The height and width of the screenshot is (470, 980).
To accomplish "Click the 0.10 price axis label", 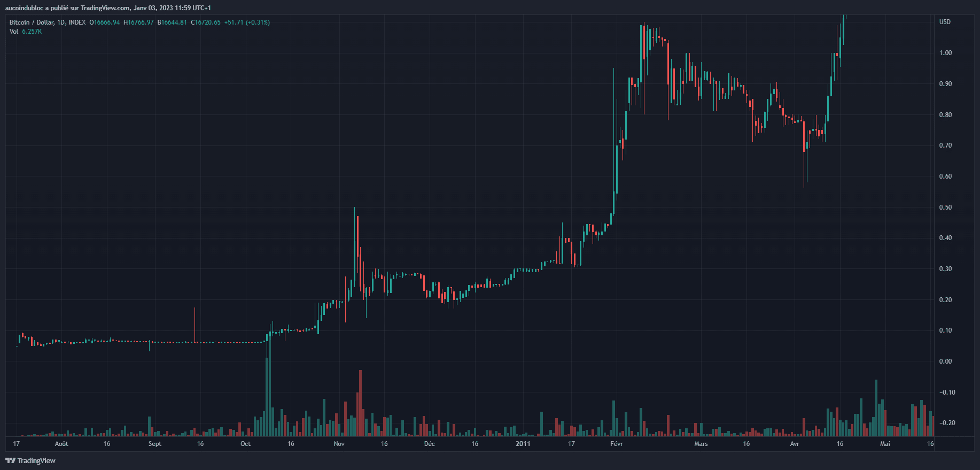I will point(945,330).
